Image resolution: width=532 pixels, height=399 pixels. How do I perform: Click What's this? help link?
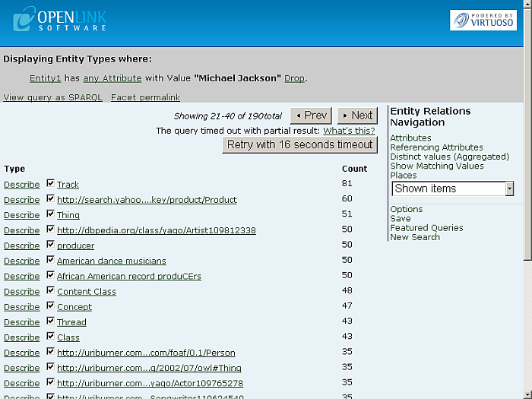tap(349, 131)
